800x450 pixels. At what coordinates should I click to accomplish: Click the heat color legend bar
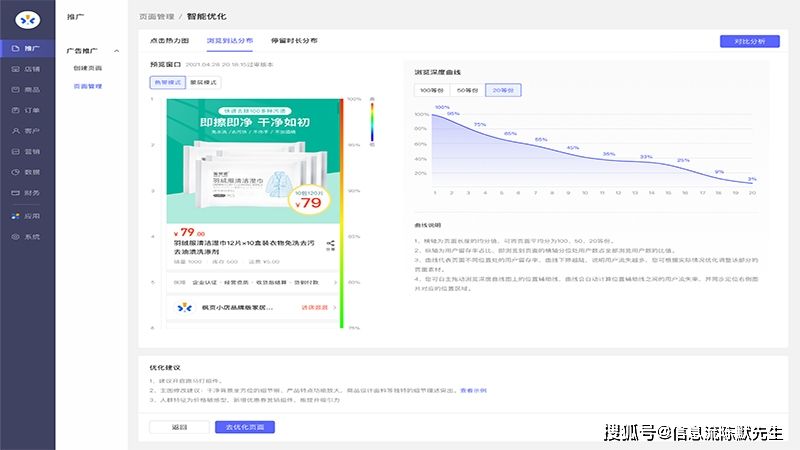click(372, 121)
